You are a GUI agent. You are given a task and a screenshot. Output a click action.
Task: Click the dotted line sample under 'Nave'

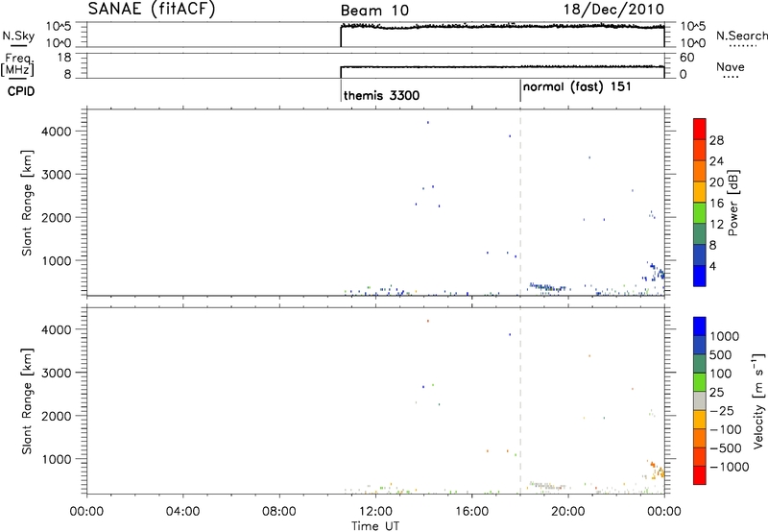pyautogui.click(x=731, y=77)
